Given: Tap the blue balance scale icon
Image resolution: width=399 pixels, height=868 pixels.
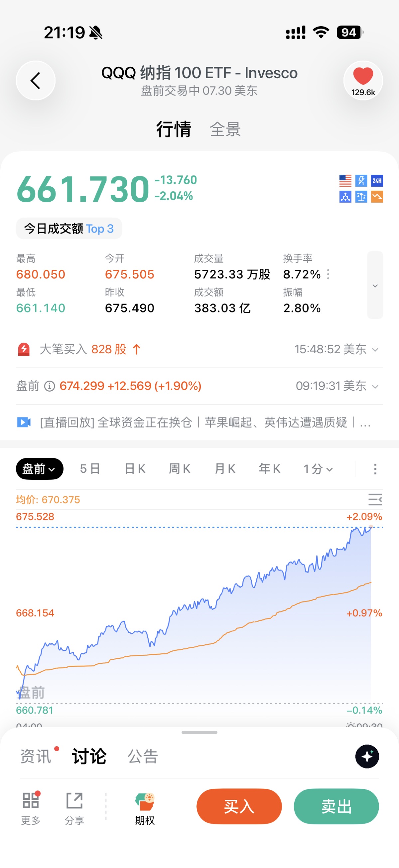Looking at the screenshot, I should pos(361,196).
